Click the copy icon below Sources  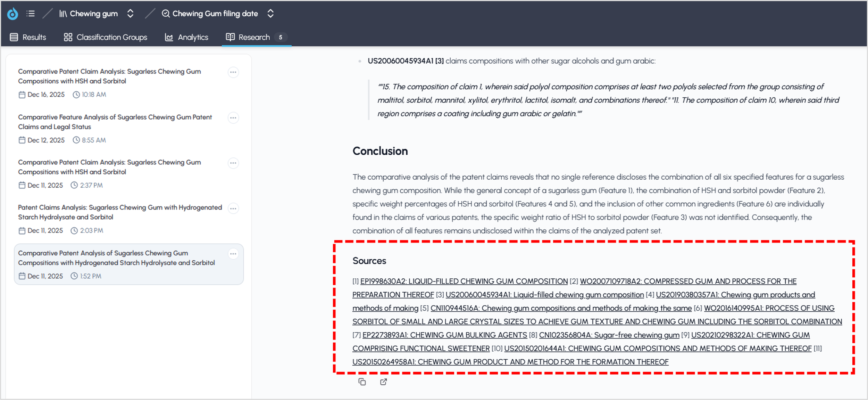[x=362, y=382]
